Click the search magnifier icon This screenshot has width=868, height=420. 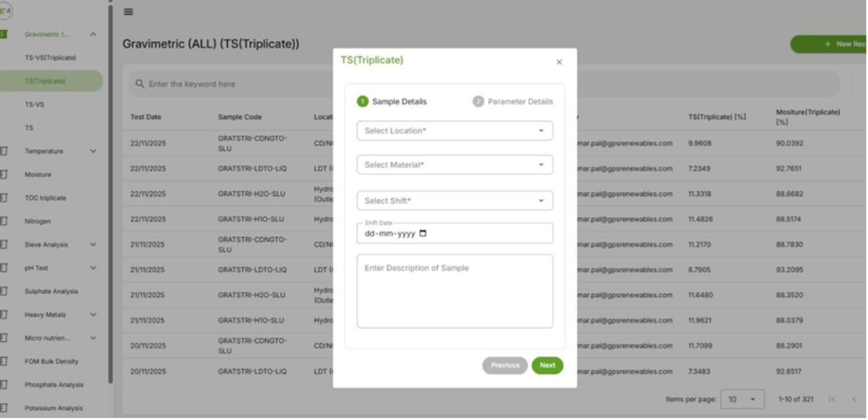[139, 84]
